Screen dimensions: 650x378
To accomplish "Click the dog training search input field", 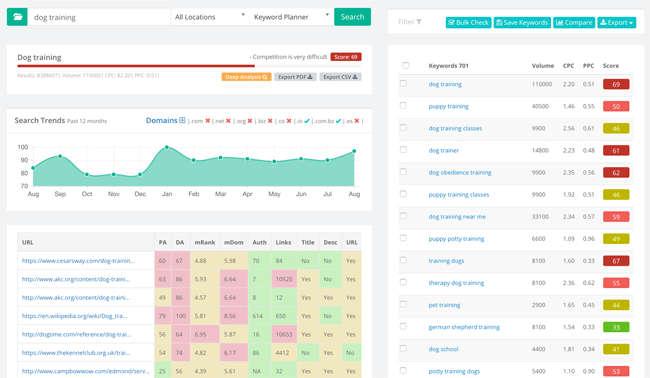I will 99,17.
